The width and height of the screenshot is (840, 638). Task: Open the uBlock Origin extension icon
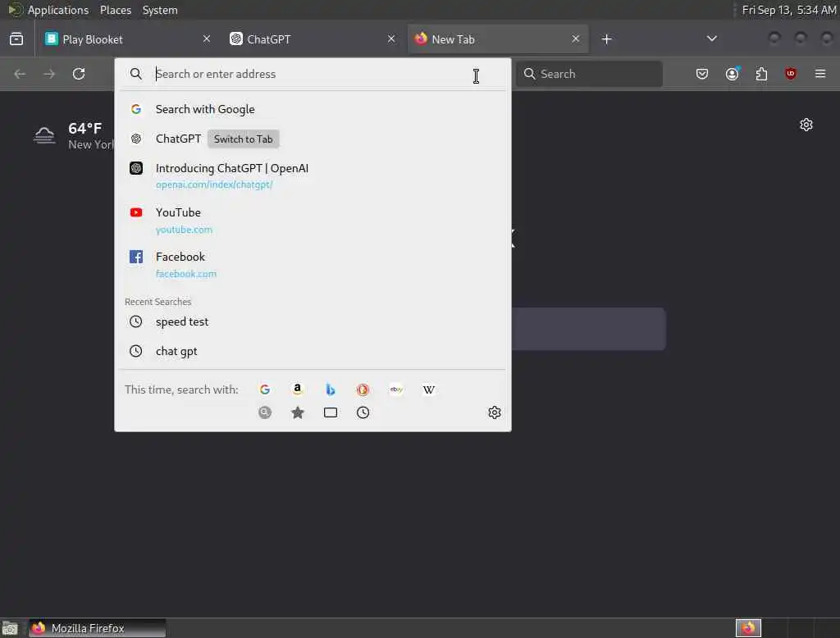click(791, 74)
